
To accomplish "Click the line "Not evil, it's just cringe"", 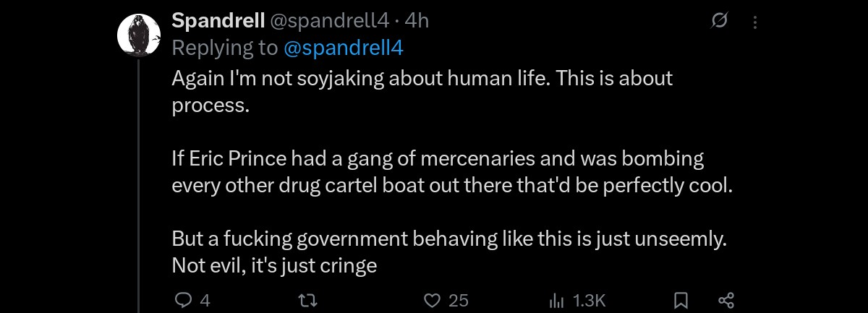I will click(x=275, y=265).
